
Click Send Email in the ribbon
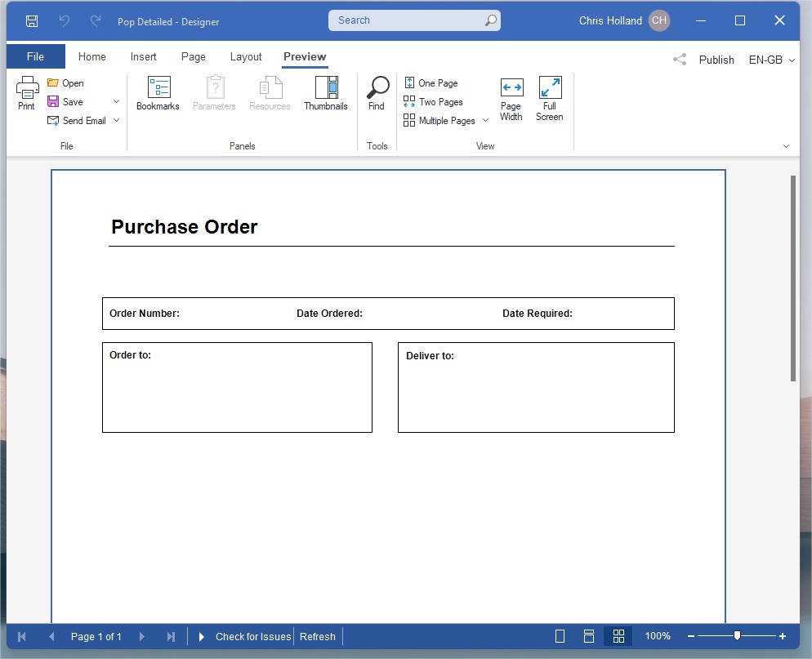click(77, 121)
